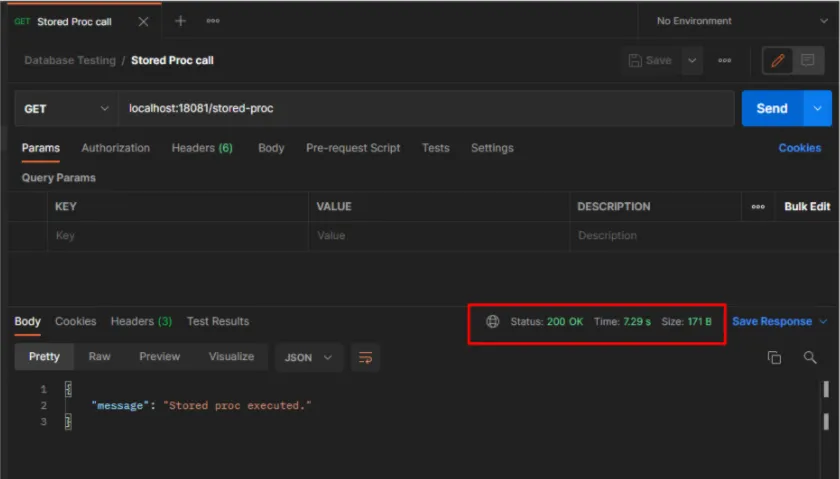The height and width of the screenshot is (479, 840).
Task: Click the response body scrollbar
Action: 826,405
